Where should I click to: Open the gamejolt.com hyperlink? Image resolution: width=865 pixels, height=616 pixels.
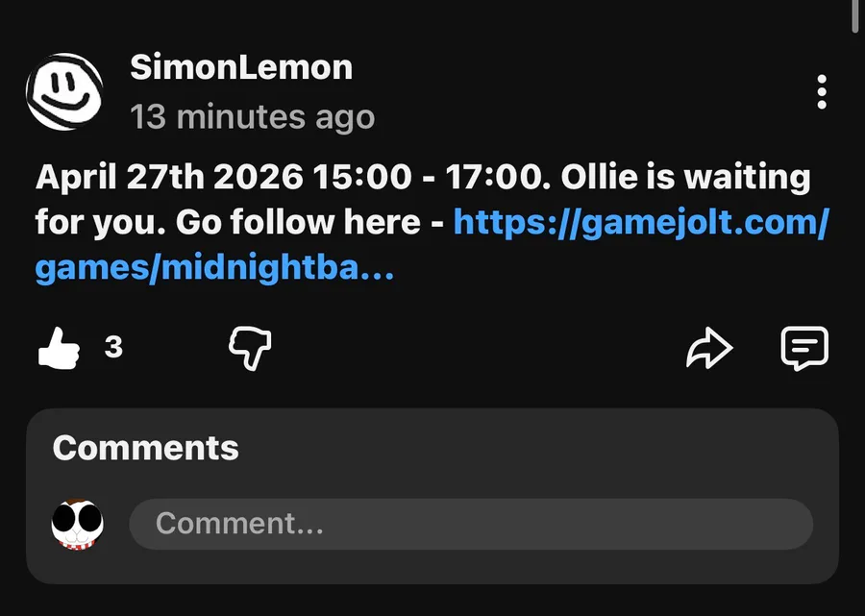[640, 223]
